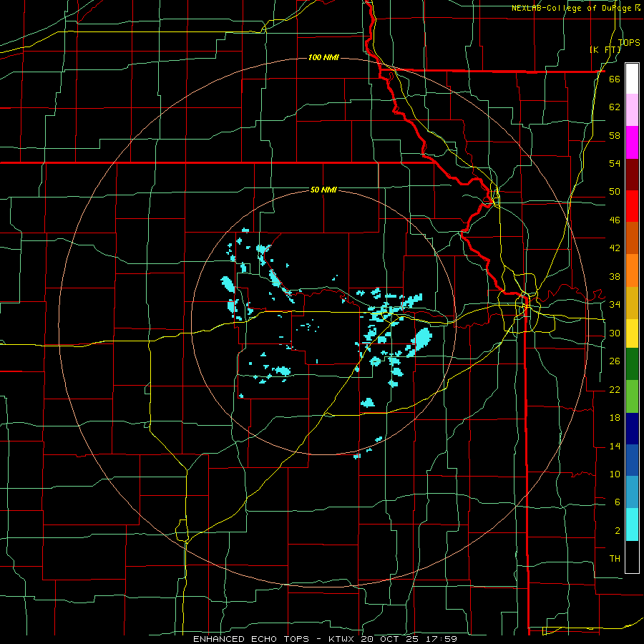Click the 30 value on the legend
The height and width of the screenshot is (644, 644).
[615, 333]
